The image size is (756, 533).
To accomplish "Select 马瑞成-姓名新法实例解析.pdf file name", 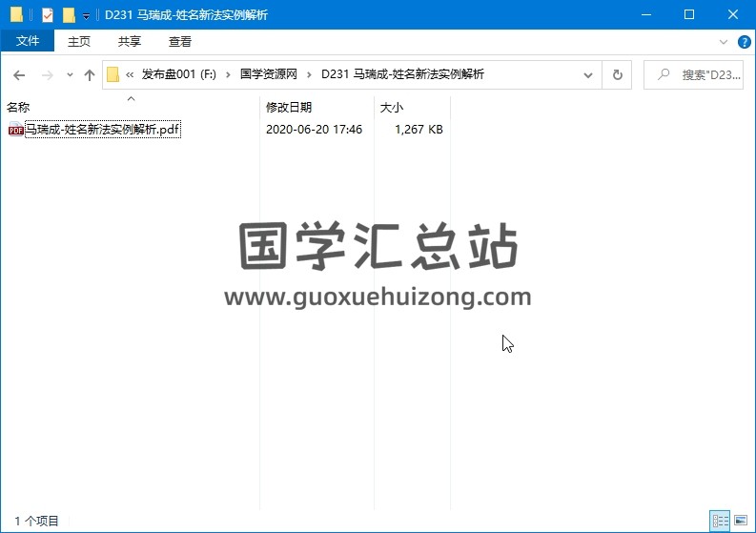I will [x=103, y=130].
